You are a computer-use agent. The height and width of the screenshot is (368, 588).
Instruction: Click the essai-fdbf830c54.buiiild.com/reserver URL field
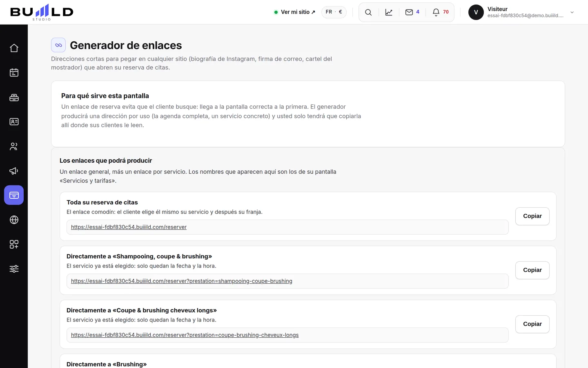click(287, 227)
